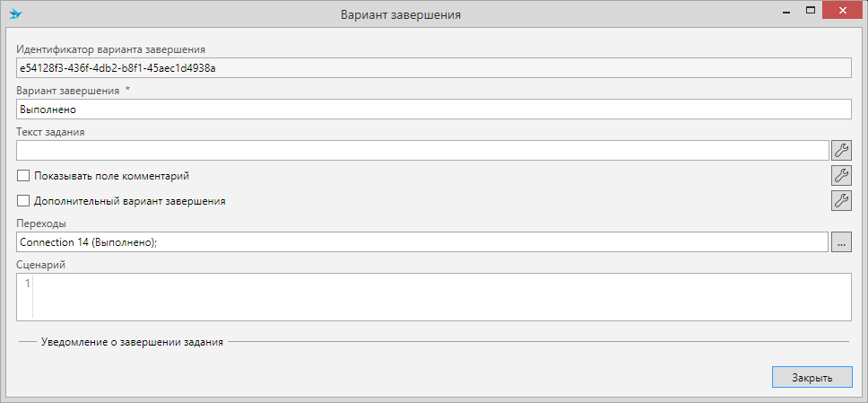Viewport: 868px width, 403px height.
Task: Click wrench icon for Дополнительный вариант завершения
Action: click(840, 200)
